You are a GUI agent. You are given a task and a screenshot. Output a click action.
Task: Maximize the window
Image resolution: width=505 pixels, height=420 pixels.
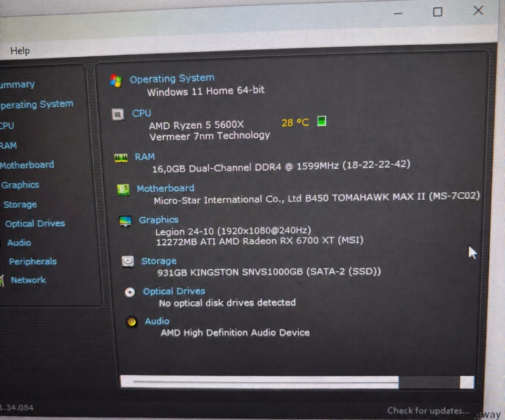(437, 12)
